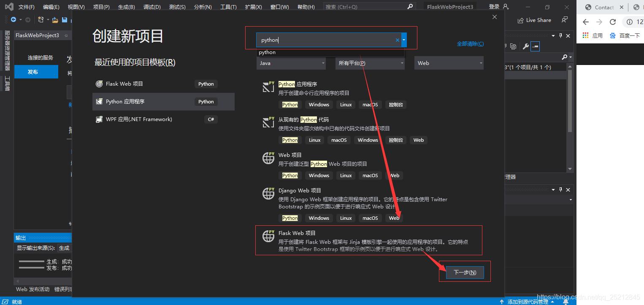Viewport: 644px width, 305px height.
Task: Click the notification bell in status bar
Action: point(566,302)
